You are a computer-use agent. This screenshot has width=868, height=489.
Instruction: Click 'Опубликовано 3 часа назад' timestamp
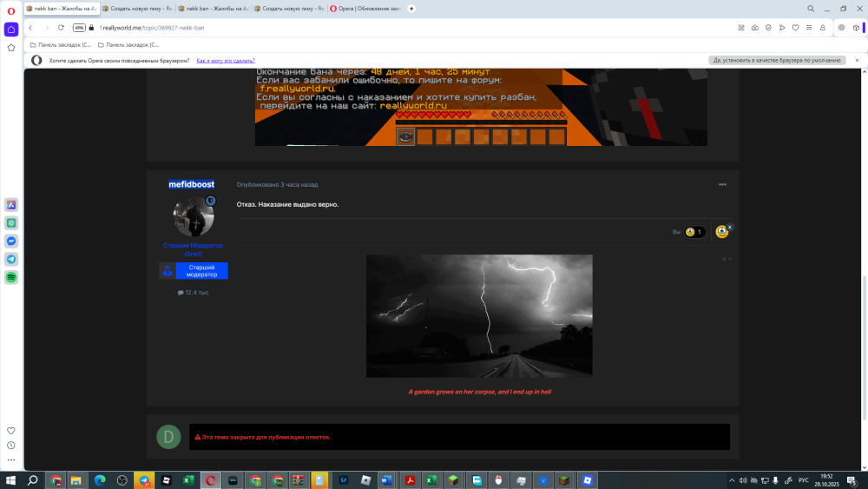click(278, 185)
